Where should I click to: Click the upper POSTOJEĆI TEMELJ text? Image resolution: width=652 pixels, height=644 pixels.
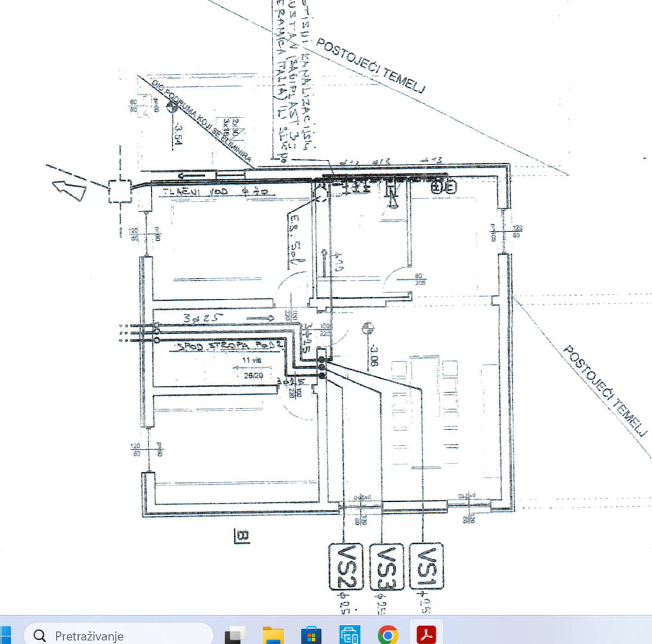pos(371,66)
